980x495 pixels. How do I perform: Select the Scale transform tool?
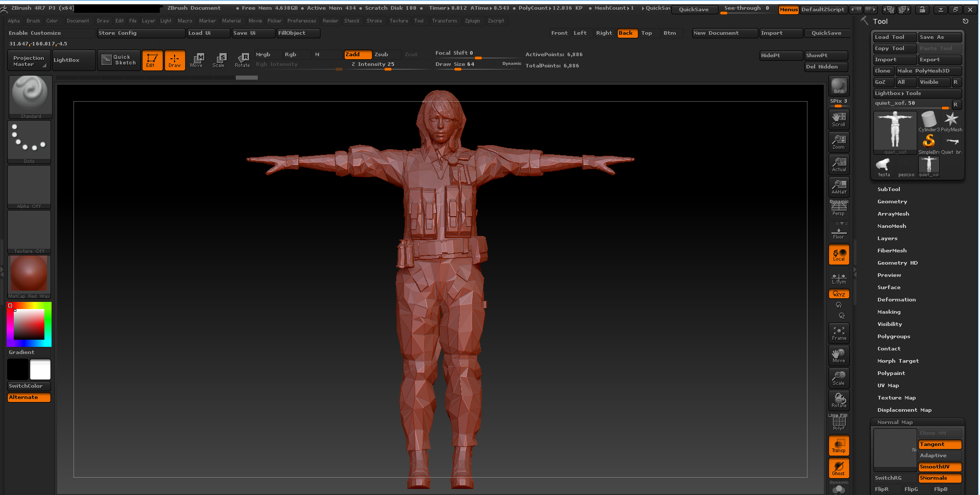(219, 60)
